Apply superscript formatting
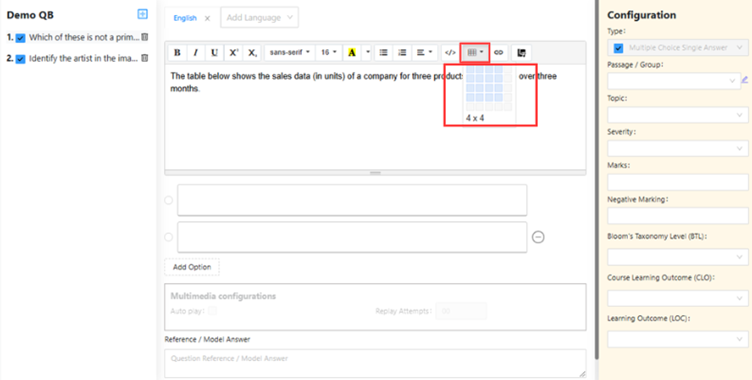Image resolution: width=752 pixels, height=380 pixels. 233,53
